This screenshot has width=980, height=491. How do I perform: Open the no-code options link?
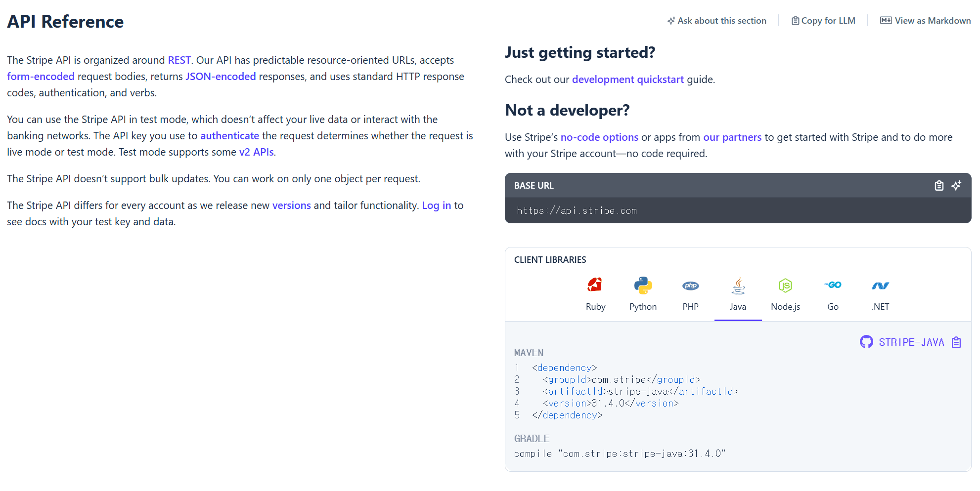pos(599,137)
